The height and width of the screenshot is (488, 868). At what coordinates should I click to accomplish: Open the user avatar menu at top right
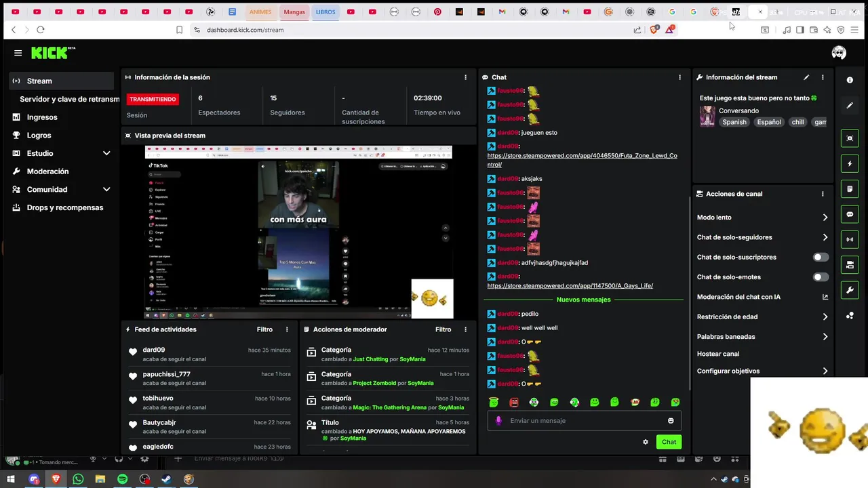click(839, 53)
